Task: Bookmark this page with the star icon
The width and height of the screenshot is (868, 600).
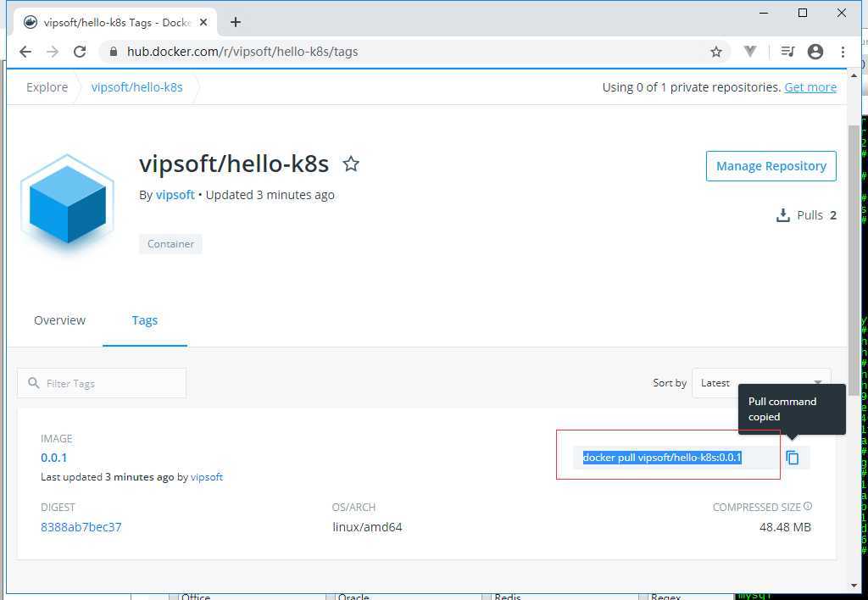Action: [716, 52]
